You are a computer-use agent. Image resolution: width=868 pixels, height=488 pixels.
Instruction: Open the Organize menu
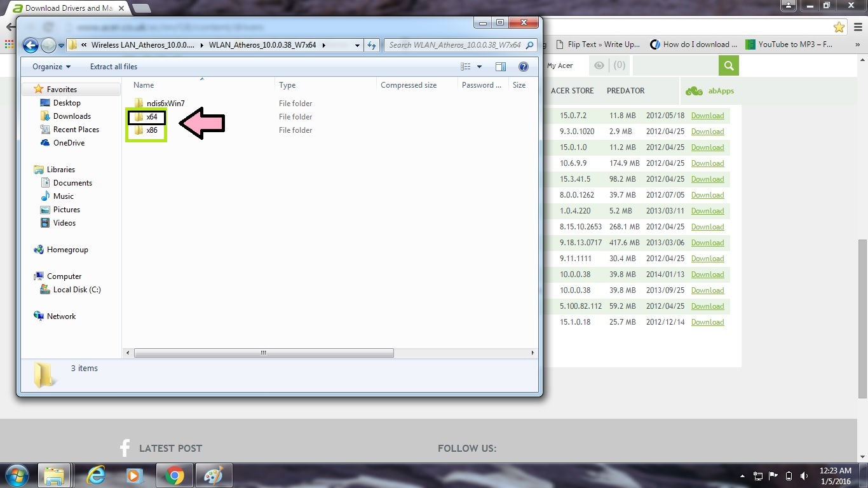(51, 67)
